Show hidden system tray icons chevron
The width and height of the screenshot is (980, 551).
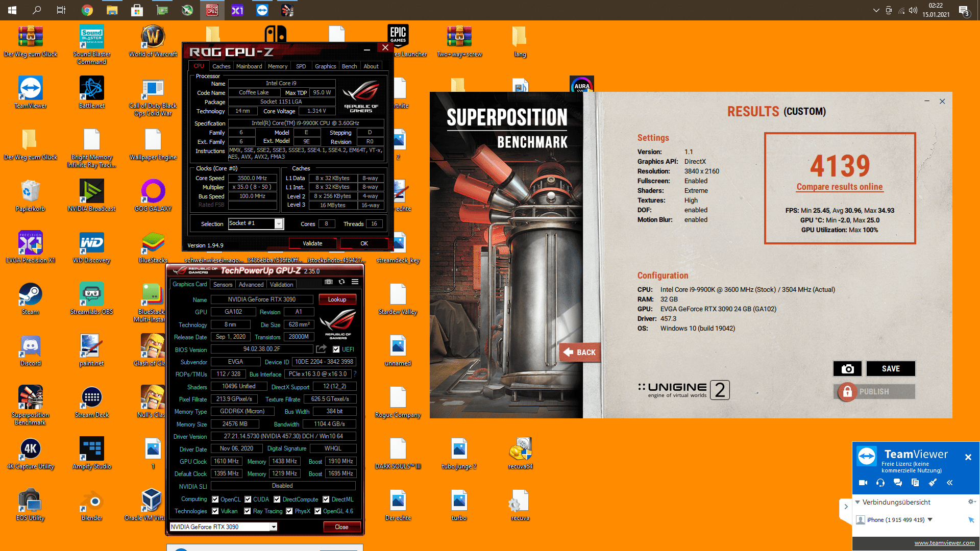point(876,10)
